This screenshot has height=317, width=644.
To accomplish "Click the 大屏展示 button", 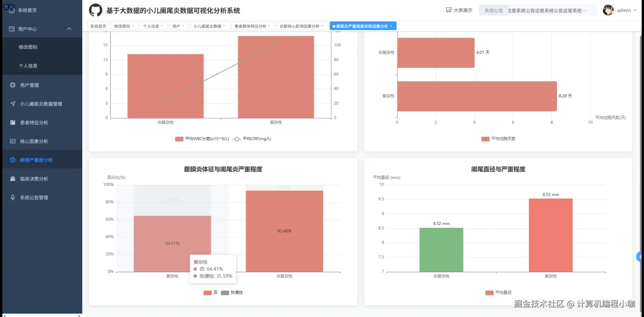I will 459,10.
